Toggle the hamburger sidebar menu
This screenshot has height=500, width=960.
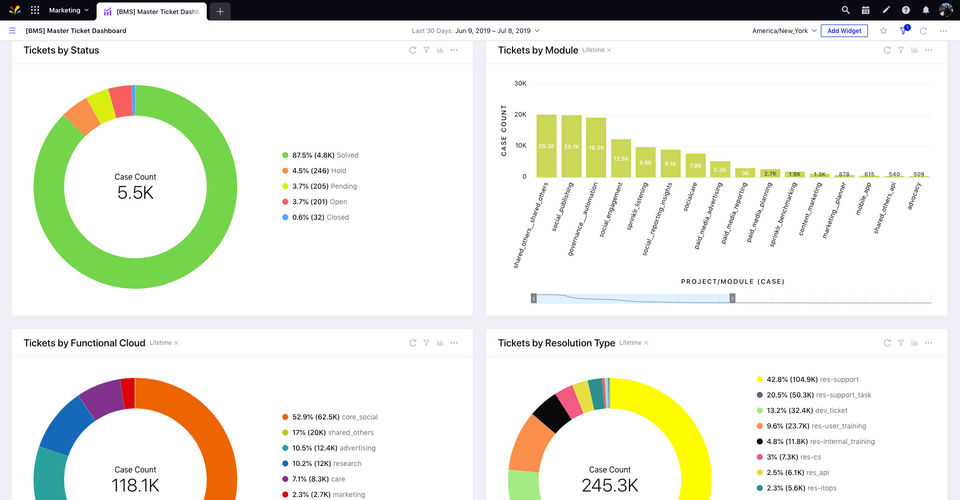[x=12, y=30]
